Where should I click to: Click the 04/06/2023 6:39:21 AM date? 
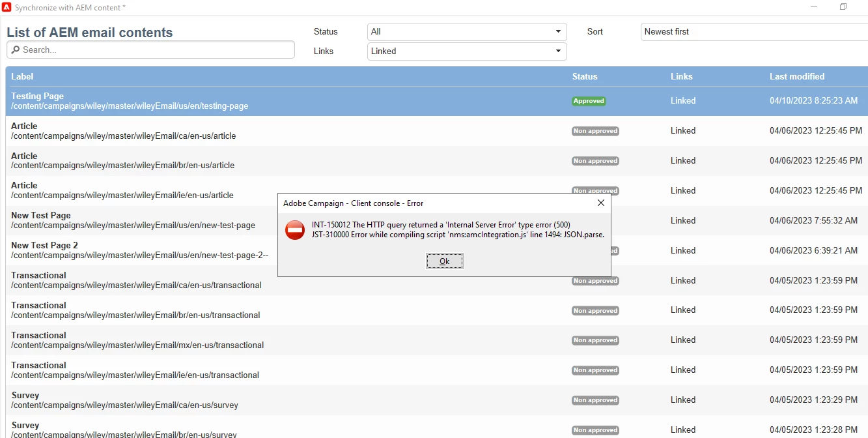(813, 250)
